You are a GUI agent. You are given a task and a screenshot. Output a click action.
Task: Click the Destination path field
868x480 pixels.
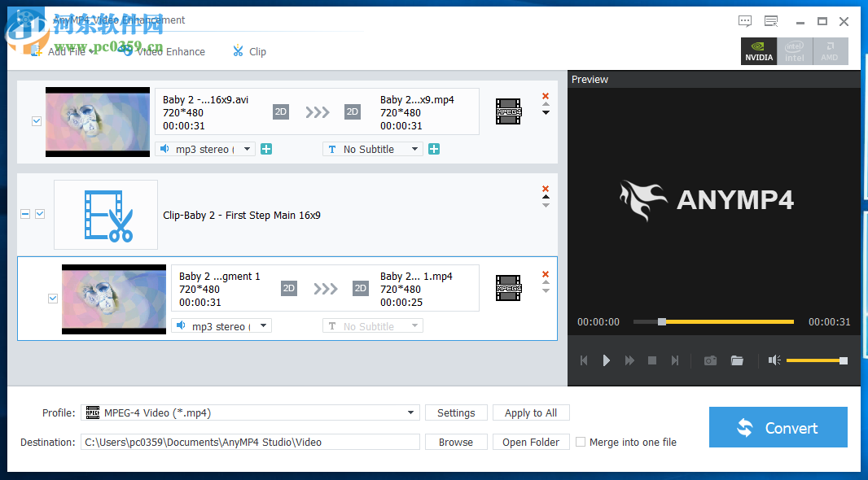(244, 442)
